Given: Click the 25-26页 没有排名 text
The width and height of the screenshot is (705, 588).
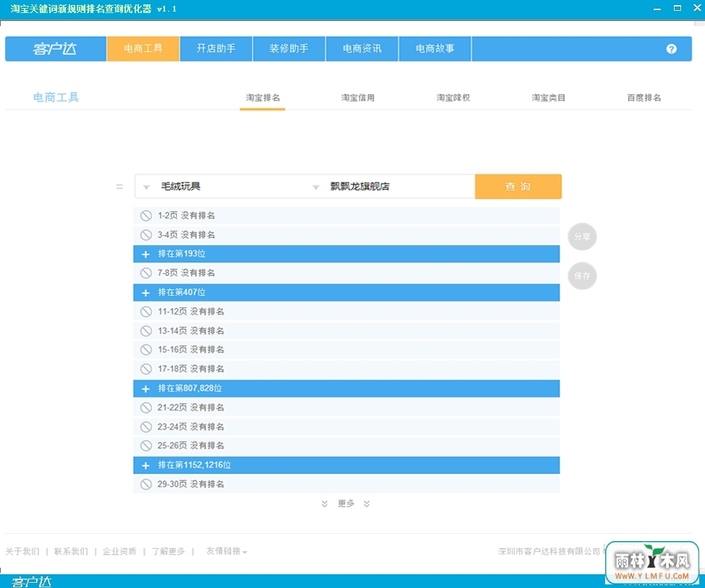Looking at the screenshot, I should 190,446.
